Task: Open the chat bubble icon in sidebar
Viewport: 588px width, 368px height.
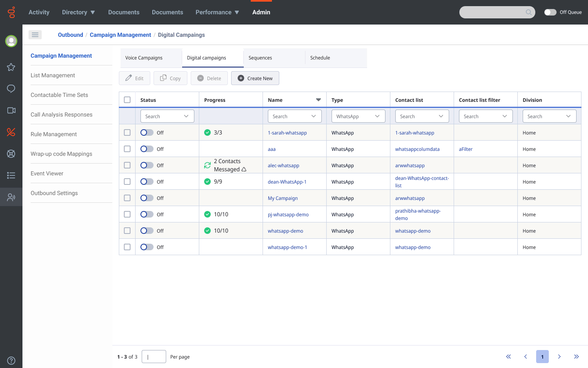Action: pos(11,89)
